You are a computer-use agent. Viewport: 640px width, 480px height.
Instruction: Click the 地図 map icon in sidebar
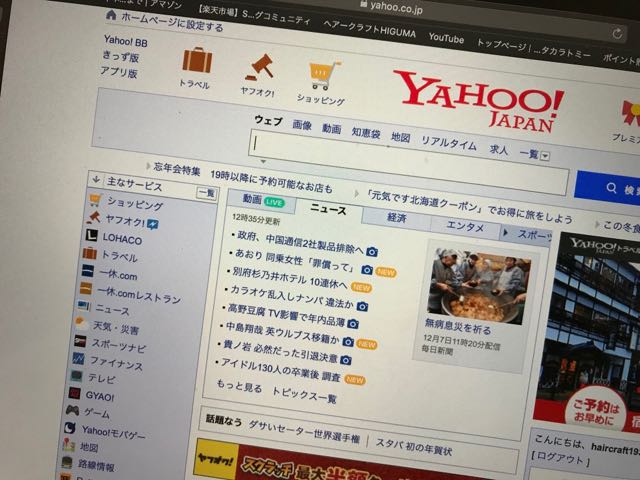coord(68,444)
